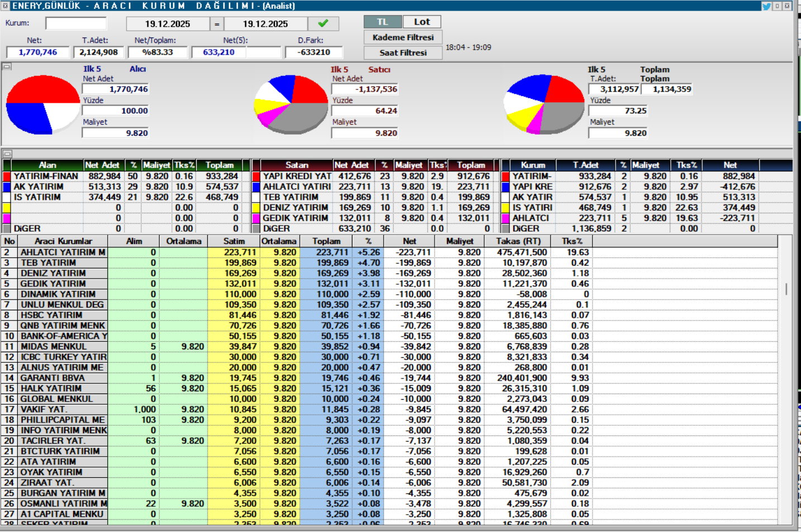Screen dimensions: 801x532
Task: Click the magenta swatch beside GEDIK YATIRIM seller
Action: coord(256,218)
